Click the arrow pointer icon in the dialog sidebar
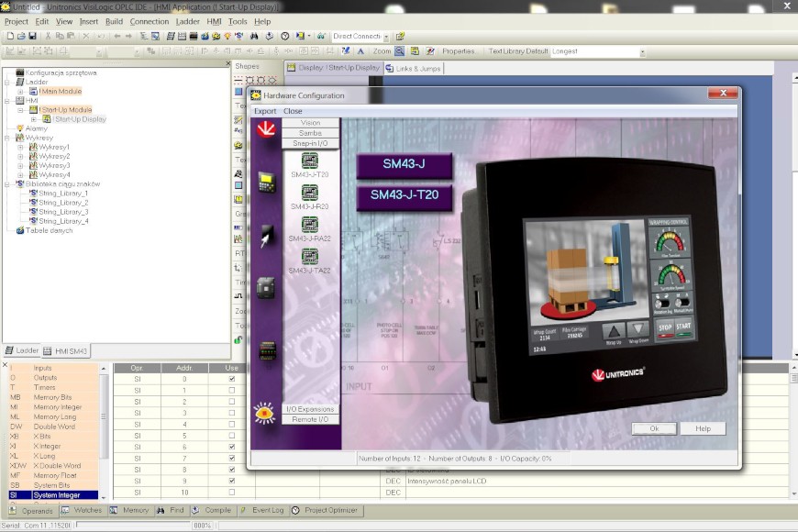Image resolution: width=798 pixels, height=532 pixels. tap(266, 236)
